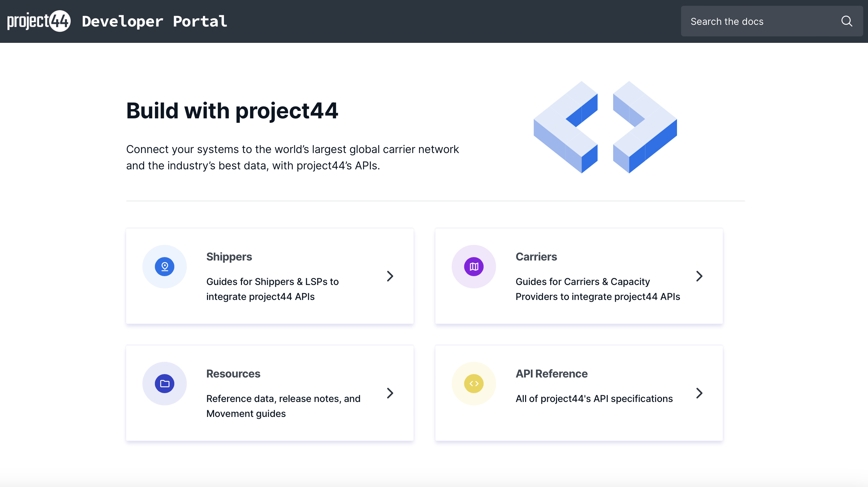Click the isometric code brackets hero graphic
868x487 pixels.
(x=605, y=127)
